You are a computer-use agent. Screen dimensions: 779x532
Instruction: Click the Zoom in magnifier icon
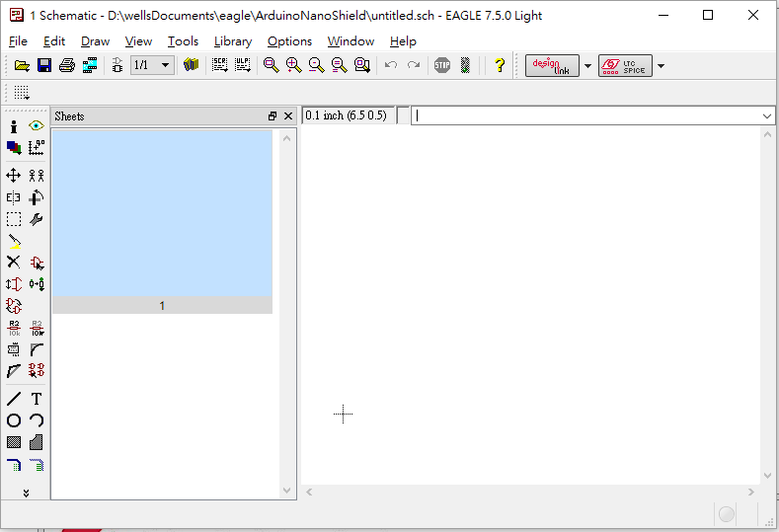click(x=293, y=65)
